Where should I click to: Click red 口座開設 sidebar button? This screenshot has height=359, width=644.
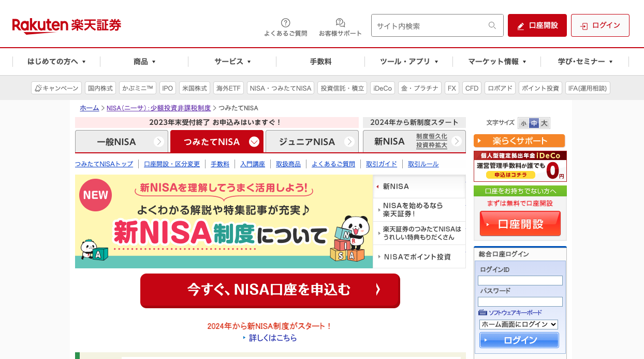click(x=520, y=223)
